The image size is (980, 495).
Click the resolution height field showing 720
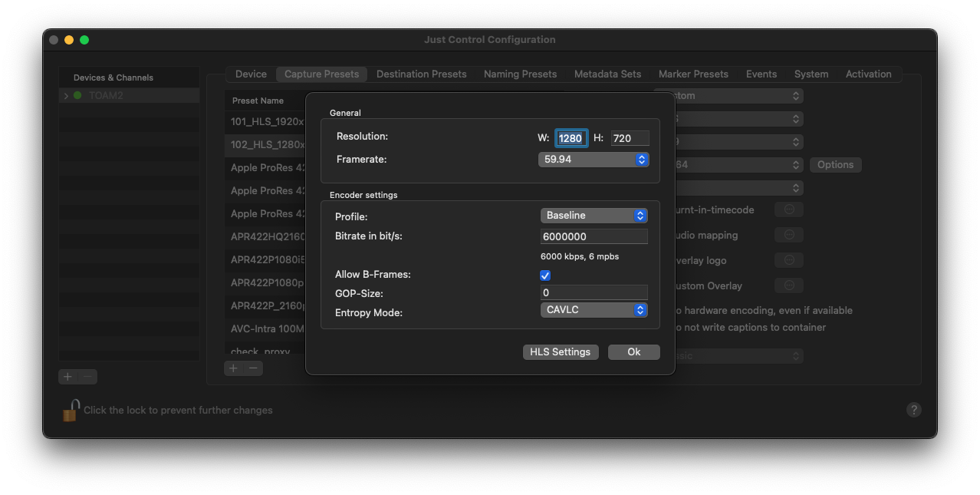tap(630, 138)
